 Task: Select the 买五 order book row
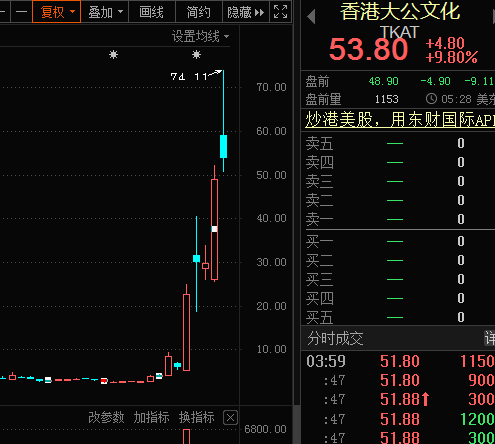pos(398,317)
